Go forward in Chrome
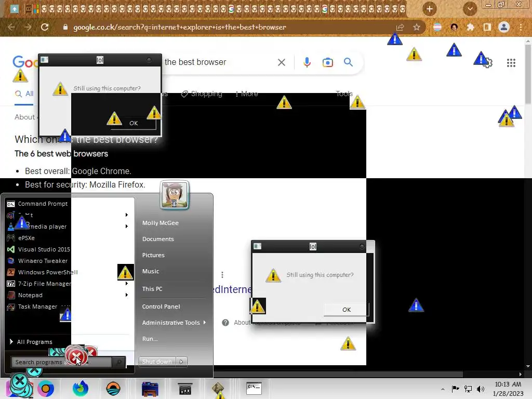Screen dimensions: 532x399 pos(28,27)
